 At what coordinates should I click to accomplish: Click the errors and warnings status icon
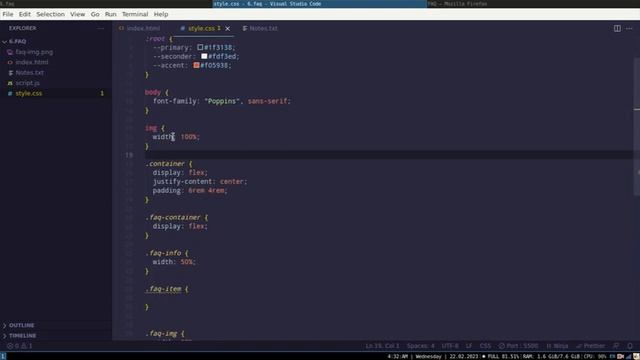coord(19,346)
